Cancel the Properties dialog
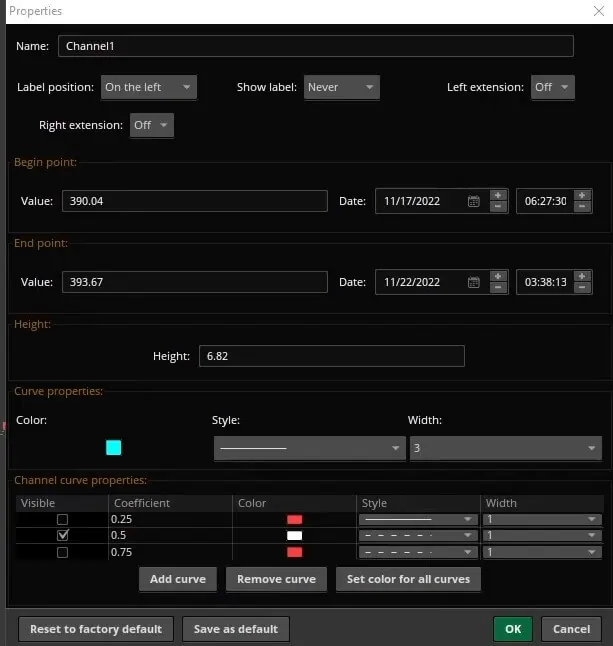The height and width of the screenshot is (646, 613). tap(571, 629)
